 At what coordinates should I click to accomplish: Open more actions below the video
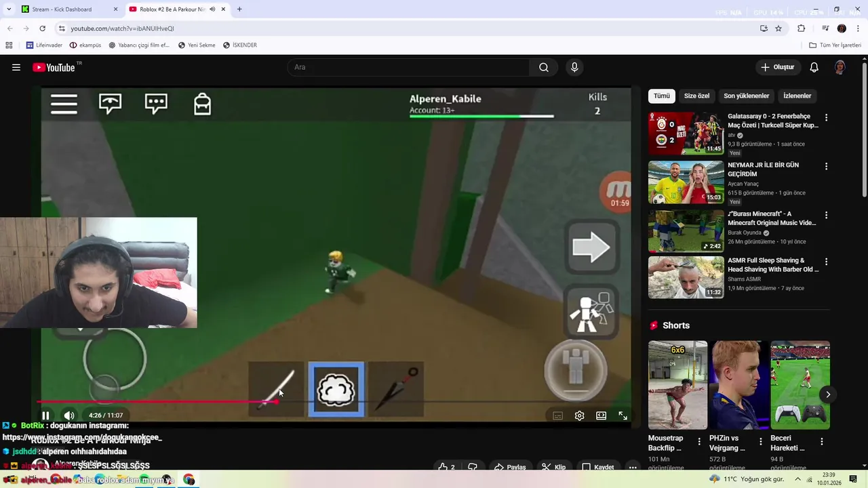coord(633,467)
